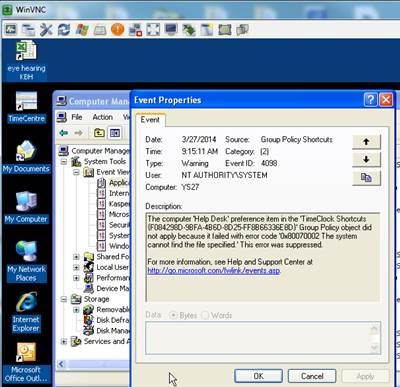Click the keyboard icon in VNC toolbar
This screenshot has height=387, width=400.
tap(100, 30)
